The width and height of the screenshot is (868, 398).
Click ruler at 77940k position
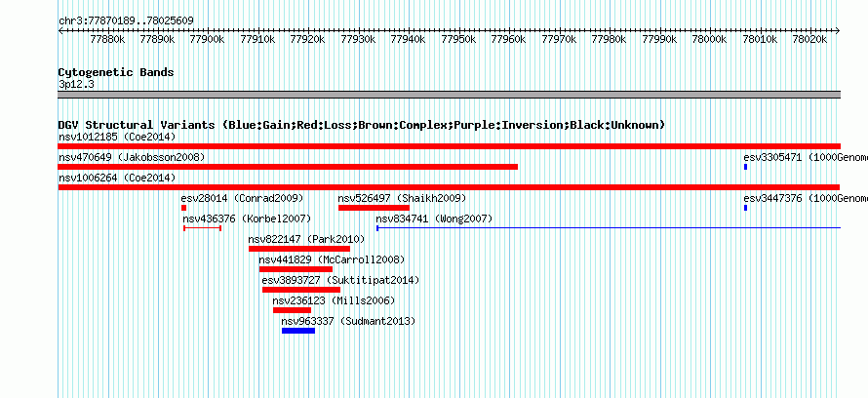tap(409, 39)
